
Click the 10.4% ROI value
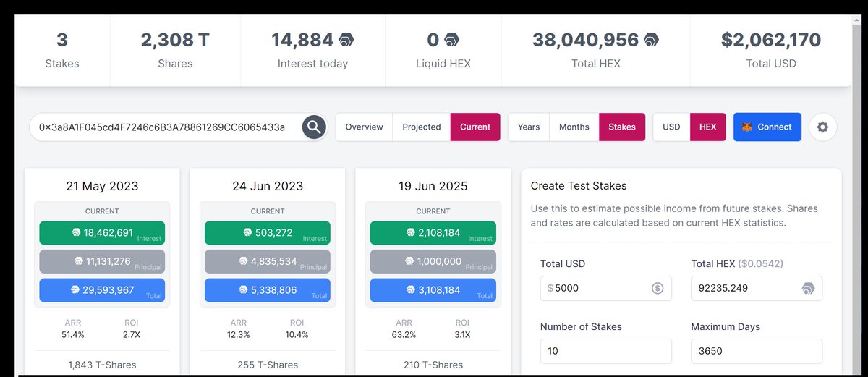coord(297,335)
